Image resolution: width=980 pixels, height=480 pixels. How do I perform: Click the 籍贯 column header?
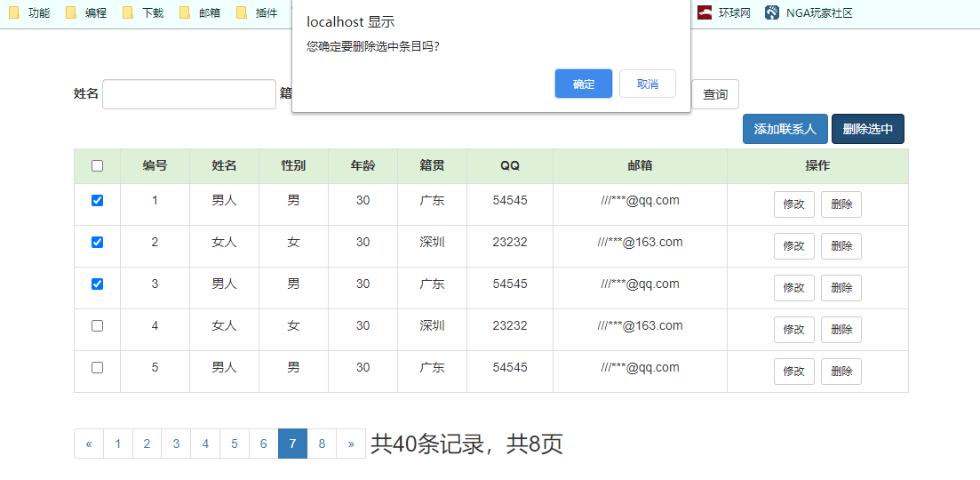[x=433, y=165]
